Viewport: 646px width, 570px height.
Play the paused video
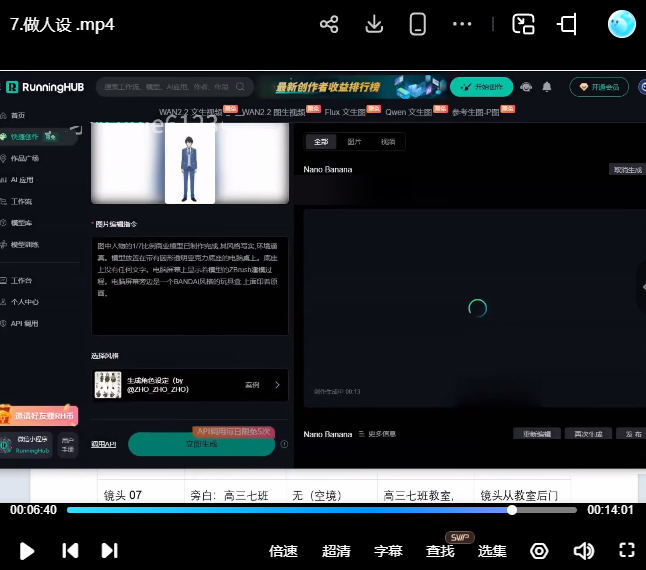click(x=27, y=550)
